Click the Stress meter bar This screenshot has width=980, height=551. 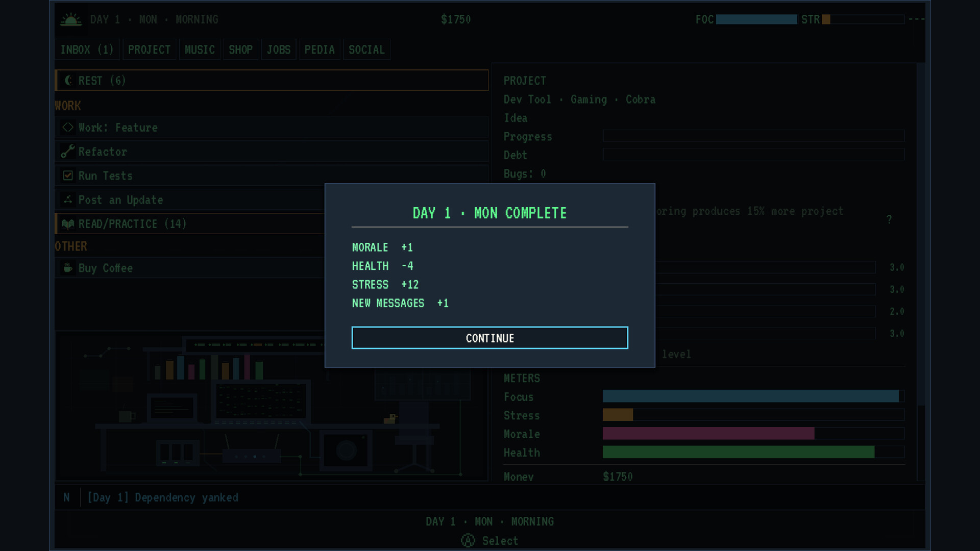[753, 415]
